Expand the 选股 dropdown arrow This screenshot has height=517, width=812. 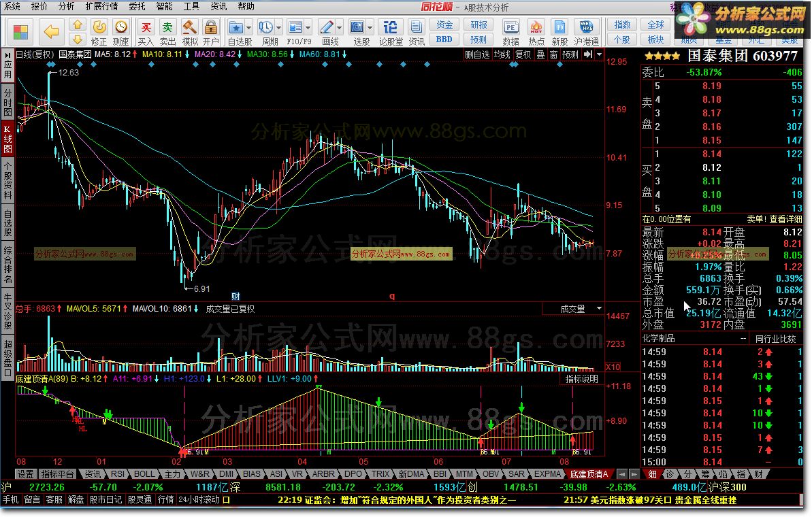pos(370,27)
